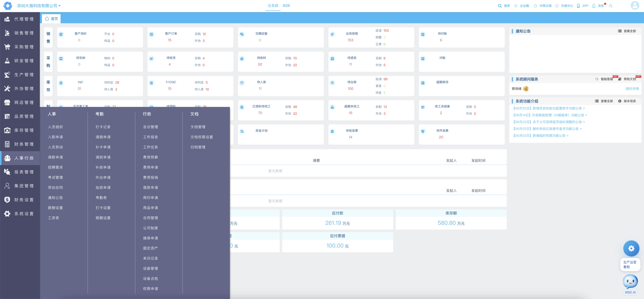Open 帮助文档 help link

click(627, 79)
